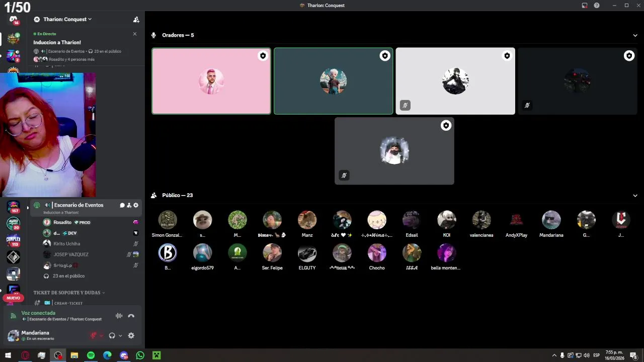Open audience member elgordo579 avatar
Image resolution: width=644 pixels, height=362 pixels.
click(202, 253)
